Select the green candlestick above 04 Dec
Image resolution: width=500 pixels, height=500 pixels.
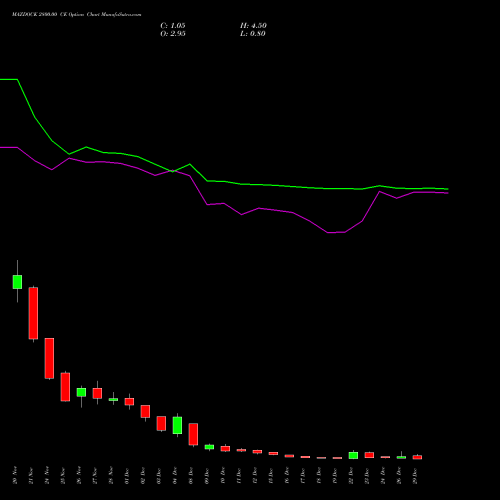177,425
